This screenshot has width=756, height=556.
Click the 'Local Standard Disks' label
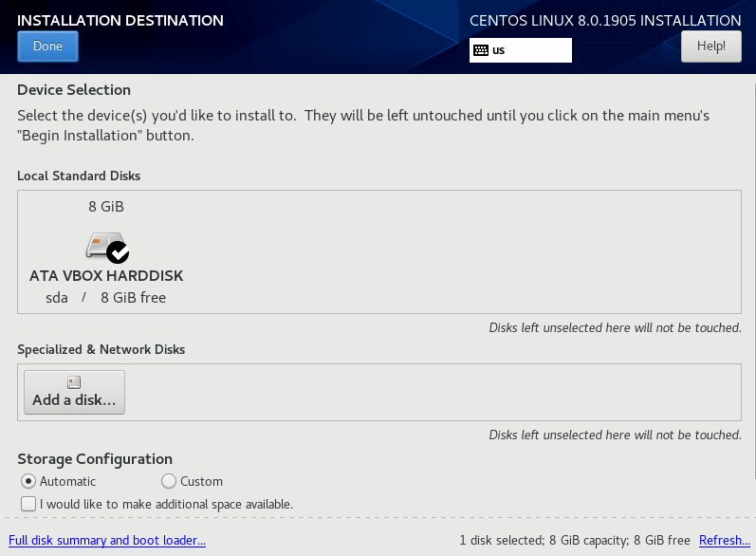coord(79,176)
